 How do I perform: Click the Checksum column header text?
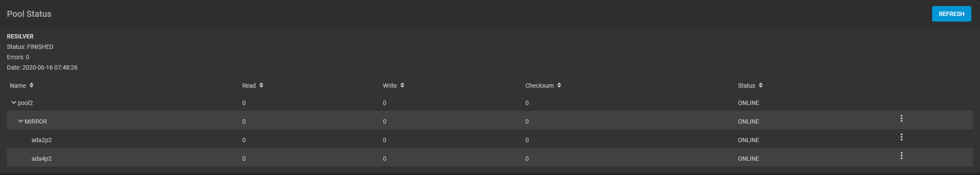click(x=539, y=86)
